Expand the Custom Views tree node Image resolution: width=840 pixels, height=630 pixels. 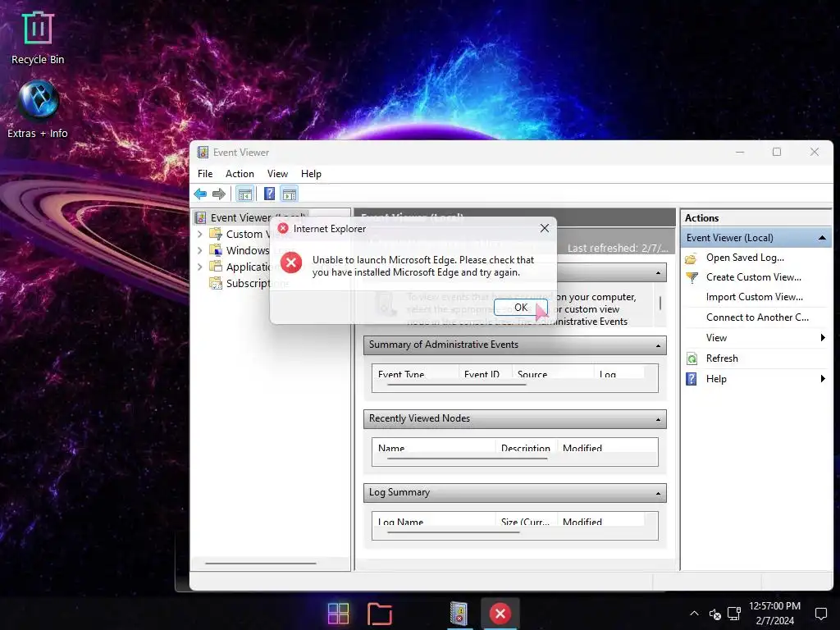tap(200, 234)
